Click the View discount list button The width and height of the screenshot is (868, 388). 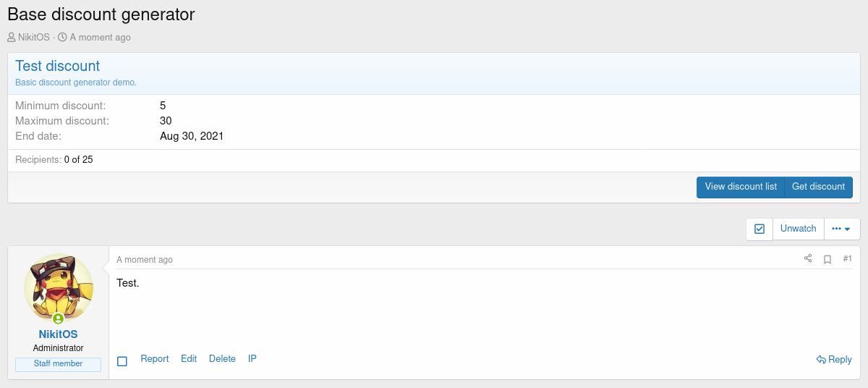741,187
